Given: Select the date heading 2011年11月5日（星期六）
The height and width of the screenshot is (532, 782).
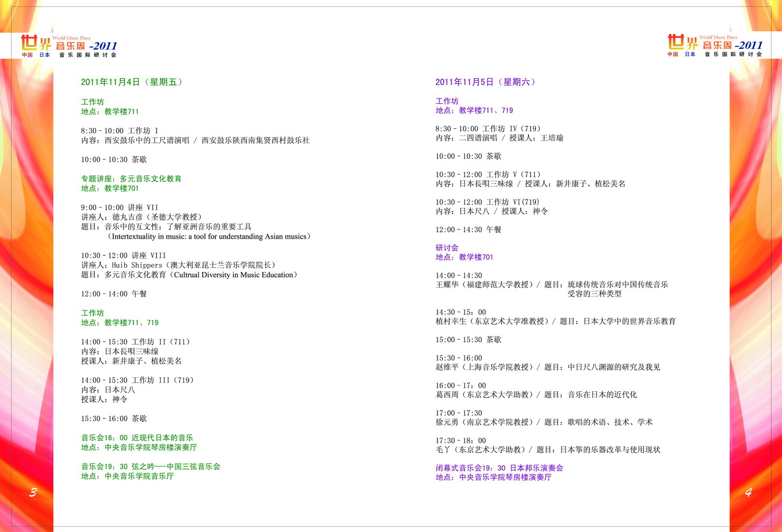Looking at the screenshot, I should [486, 82].
